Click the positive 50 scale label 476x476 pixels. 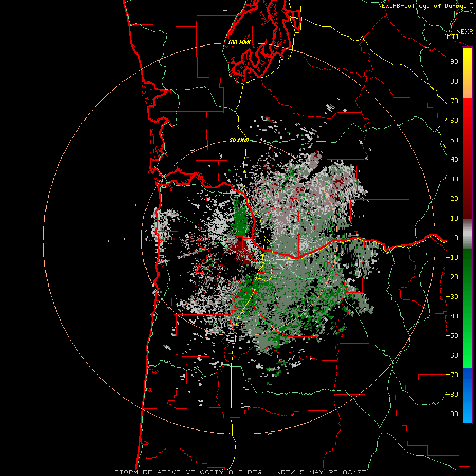pyautogui.click(x=454, y=140)
